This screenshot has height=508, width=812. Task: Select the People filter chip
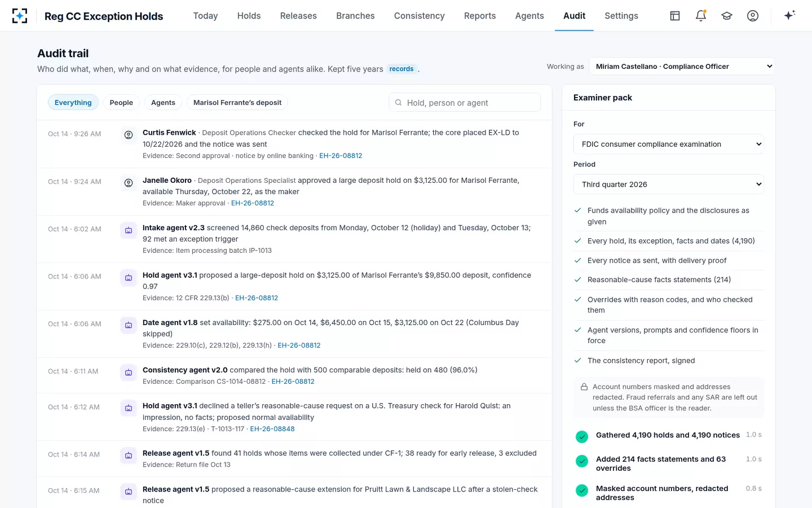[121, 102]
